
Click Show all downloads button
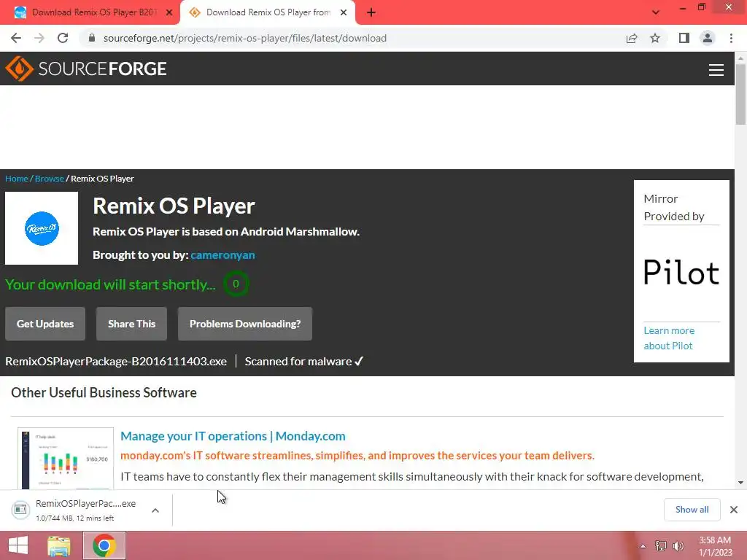pyautogui.click(x=692, y=510)
